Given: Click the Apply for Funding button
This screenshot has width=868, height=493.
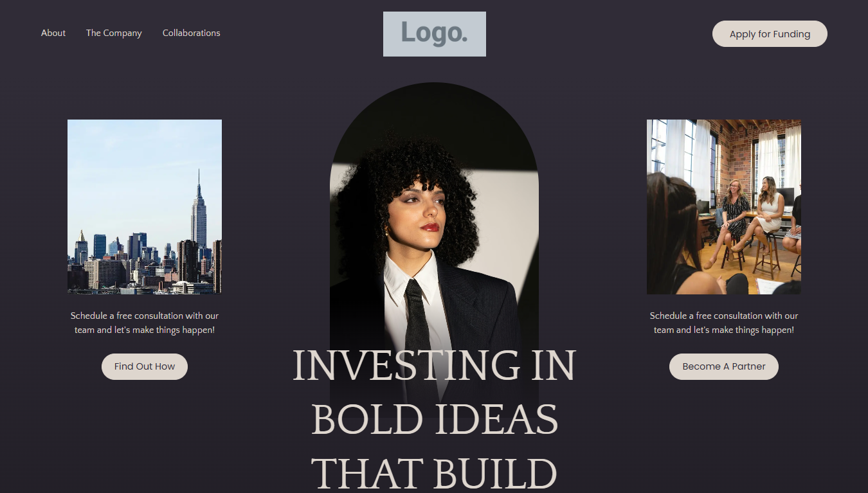Looking at the screenshot, I should tap(770, 34).
